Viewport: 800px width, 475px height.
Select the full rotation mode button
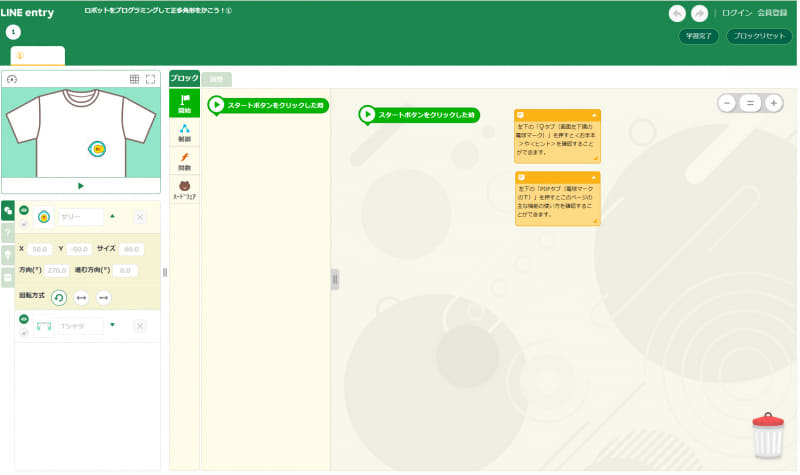[x=59, y=297]
